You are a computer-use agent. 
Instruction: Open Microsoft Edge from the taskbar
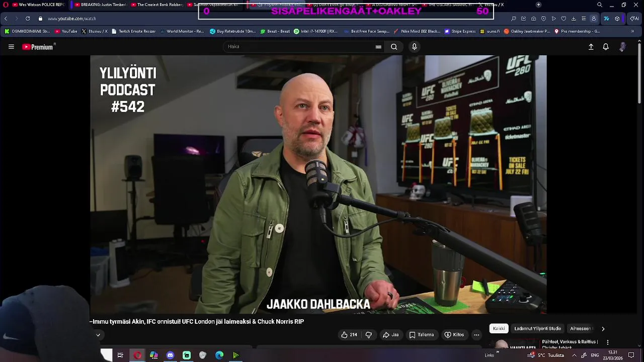coord(219,355)
